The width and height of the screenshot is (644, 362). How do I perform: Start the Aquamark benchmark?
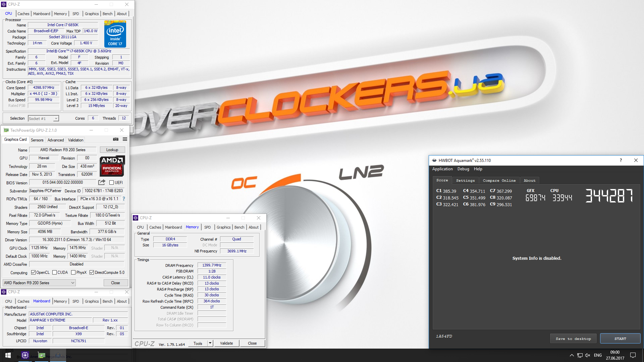[x=620, y=339]
